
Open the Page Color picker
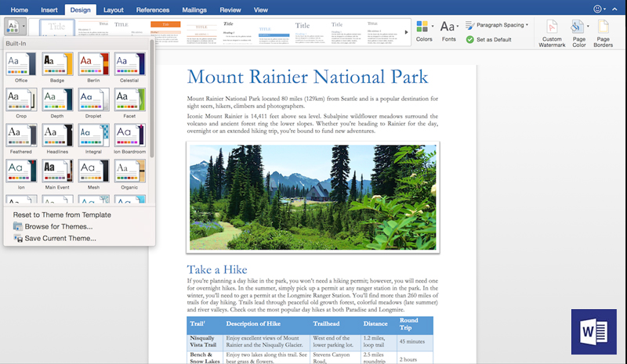tap(578, 34)
